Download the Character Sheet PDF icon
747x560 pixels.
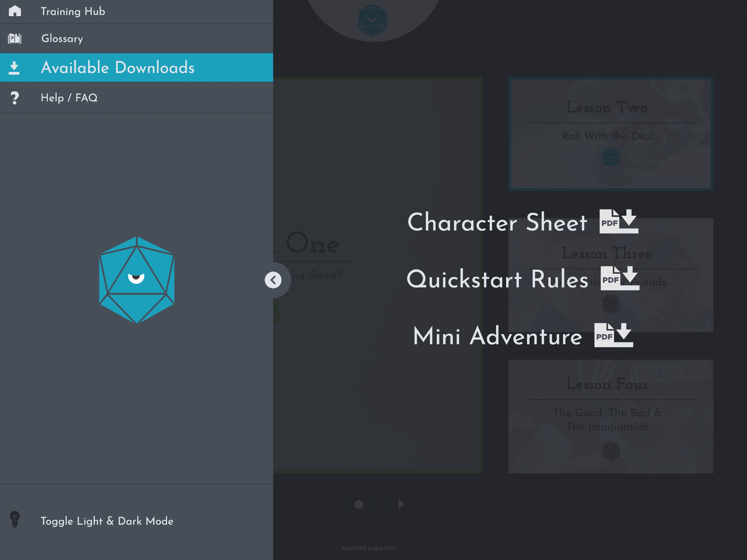point(619,221)
